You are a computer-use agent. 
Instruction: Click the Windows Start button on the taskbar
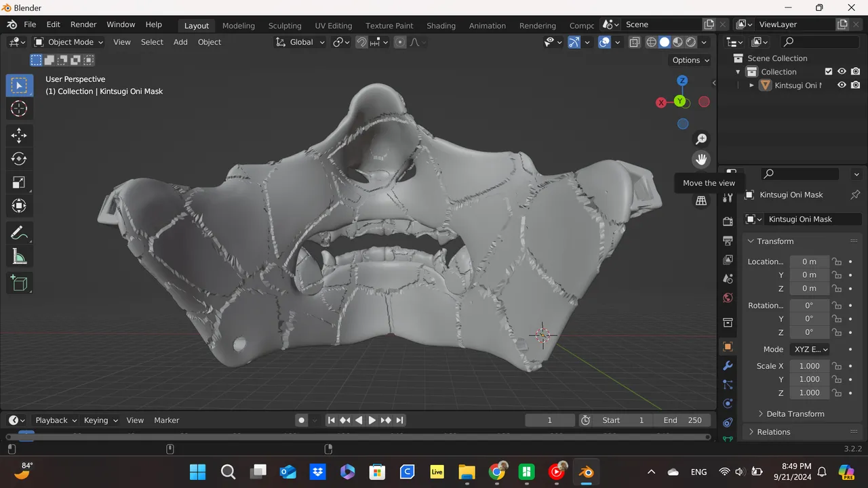click(197, 471)
